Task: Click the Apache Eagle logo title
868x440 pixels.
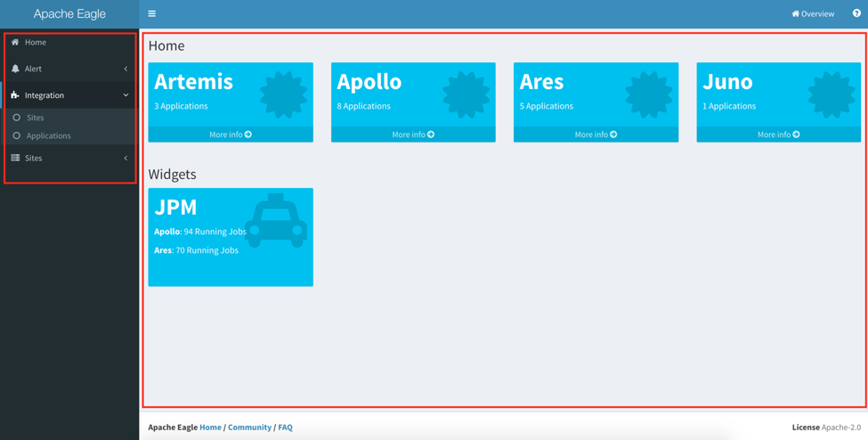Action: 69,14
